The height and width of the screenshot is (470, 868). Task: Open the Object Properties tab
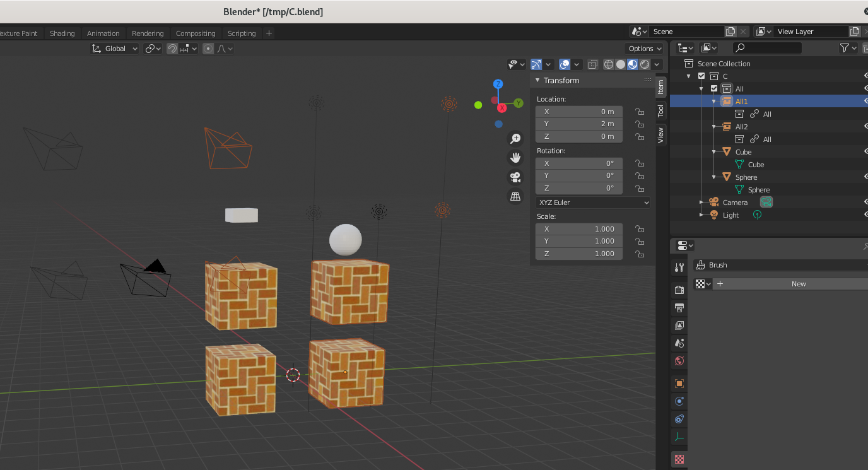point(679,383)
